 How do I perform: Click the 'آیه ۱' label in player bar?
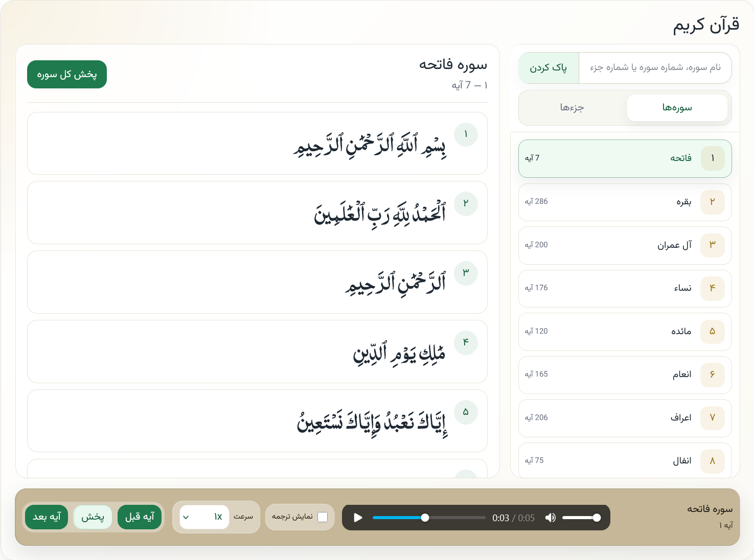click(726, 525)
